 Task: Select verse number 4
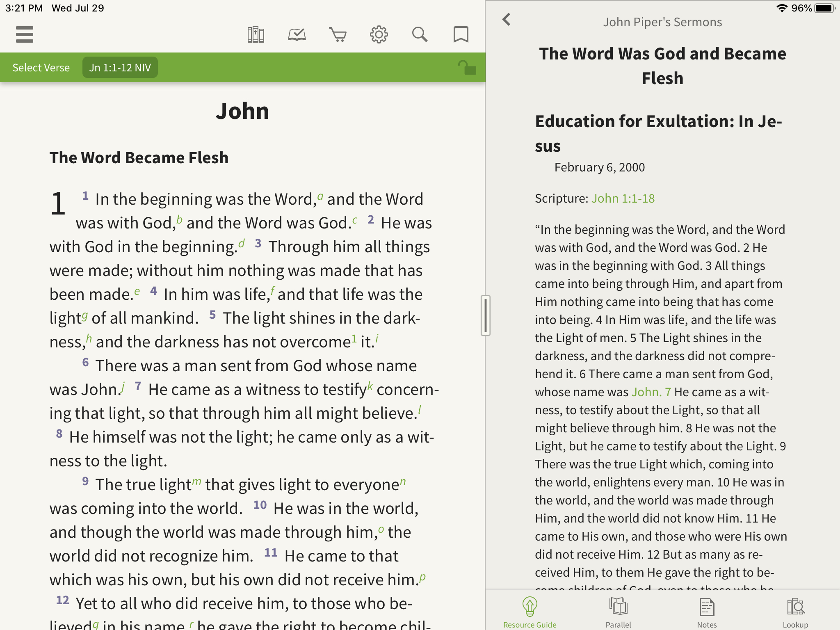(154, 291)
